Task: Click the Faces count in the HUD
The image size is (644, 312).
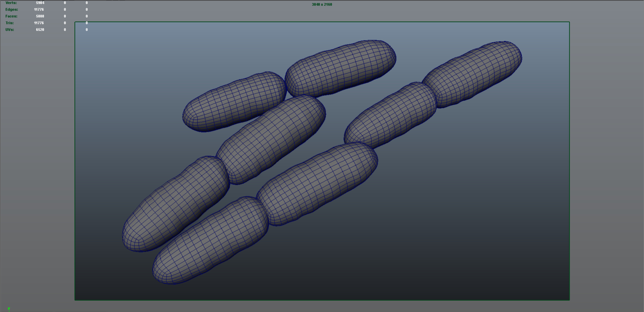Action: coord(39,16)
